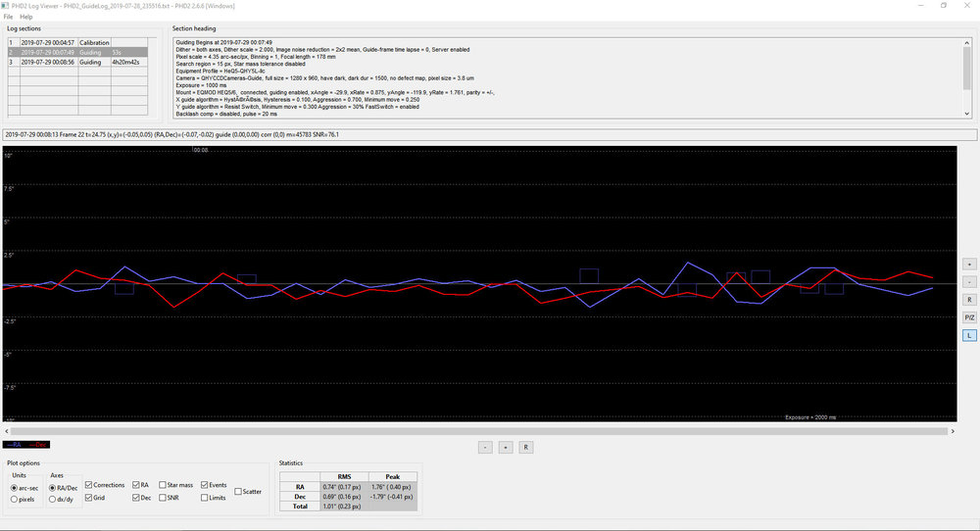Click the graph scrollbar right arrow
Screen dimensions: 980x531
click(953, 431)
